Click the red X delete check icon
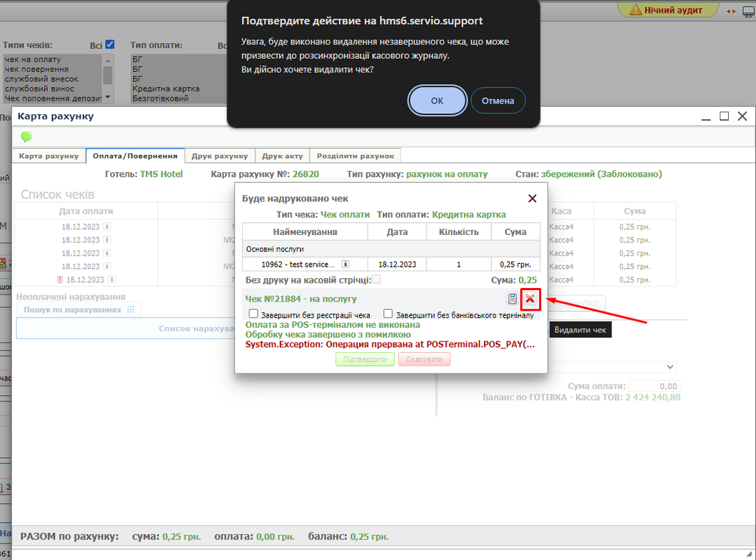 click(530, 299)
